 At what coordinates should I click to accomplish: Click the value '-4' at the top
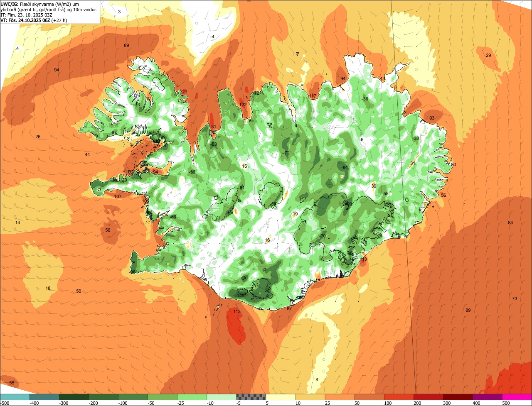pyautogui.click(x=212, y=37)
